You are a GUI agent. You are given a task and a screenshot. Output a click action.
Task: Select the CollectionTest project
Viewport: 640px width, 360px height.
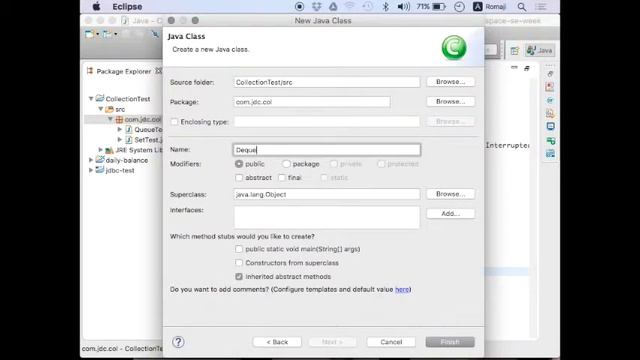click(x=128, y=99)
